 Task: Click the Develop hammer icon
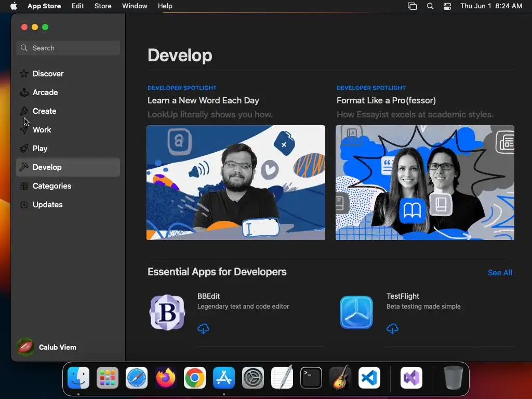click(24, 167)
